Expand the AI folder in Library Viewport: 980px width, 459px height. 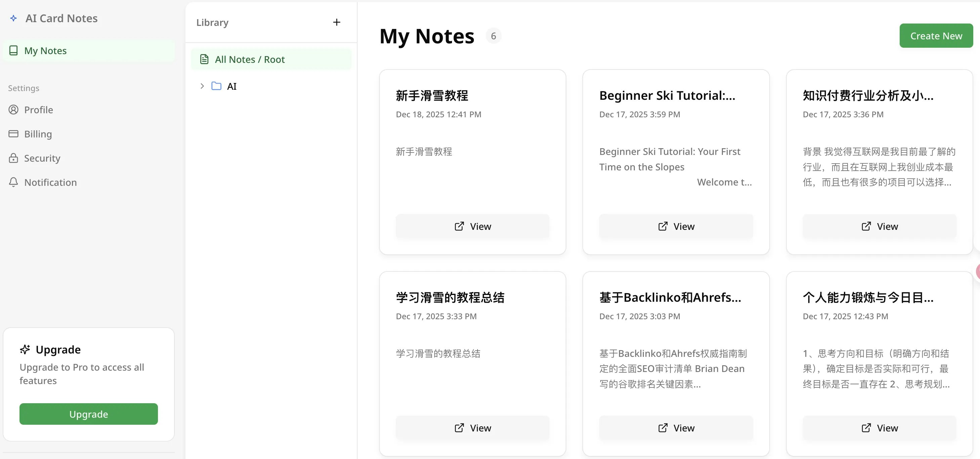point(202,86)
